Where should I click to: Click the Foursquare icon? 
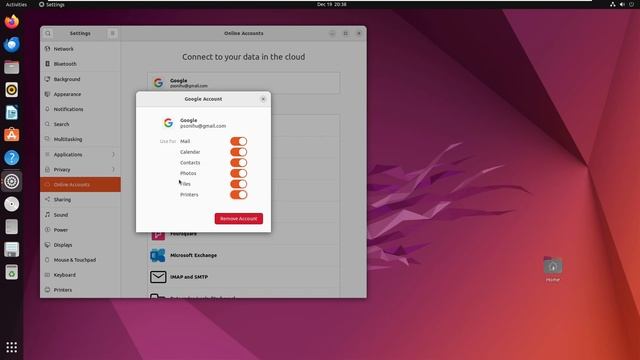pos(158,236)
